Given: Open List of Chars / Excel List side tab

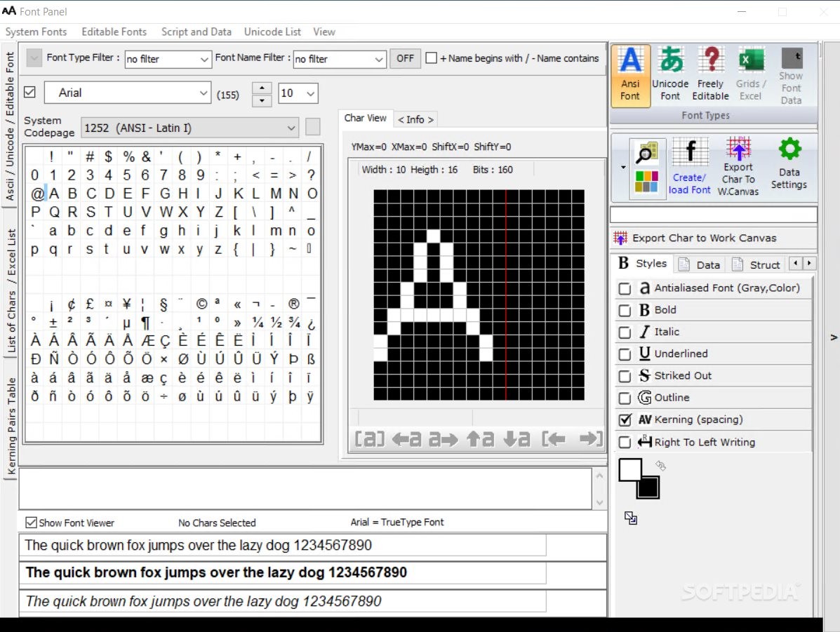Looking at the screenshot, I should (x=11, y=290).
